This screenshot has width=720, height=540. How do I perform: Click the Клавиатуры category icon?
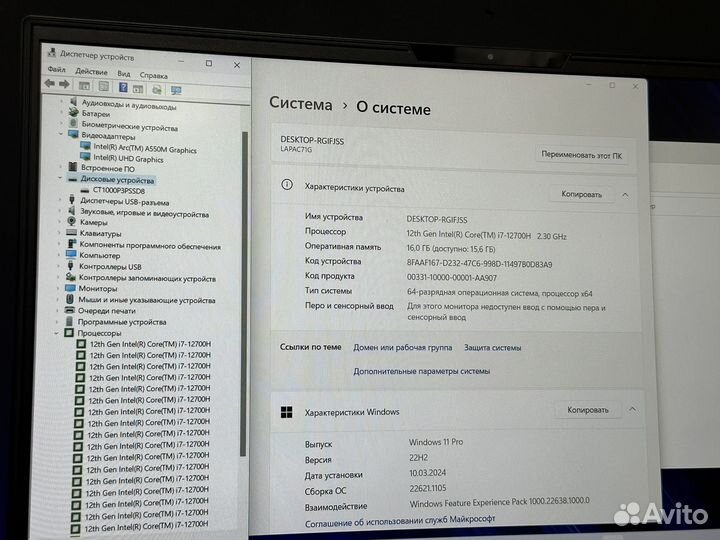click(71, 232)
